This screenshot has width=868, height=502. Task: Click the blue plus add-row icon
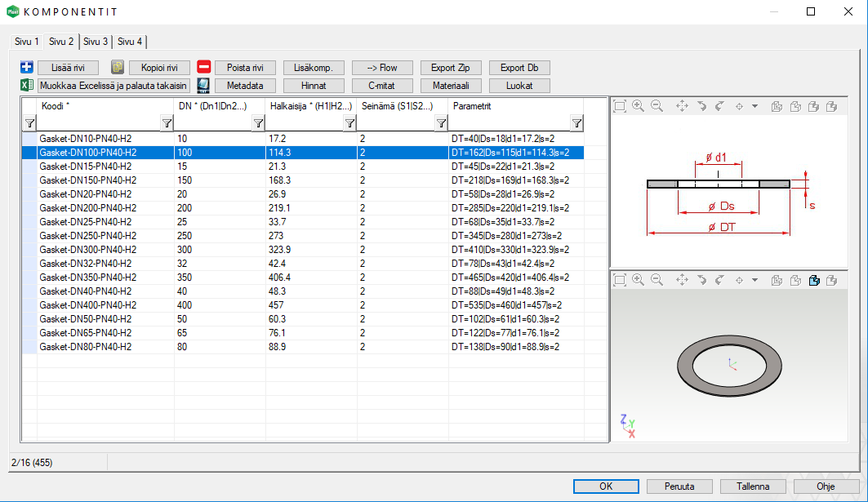26,68
